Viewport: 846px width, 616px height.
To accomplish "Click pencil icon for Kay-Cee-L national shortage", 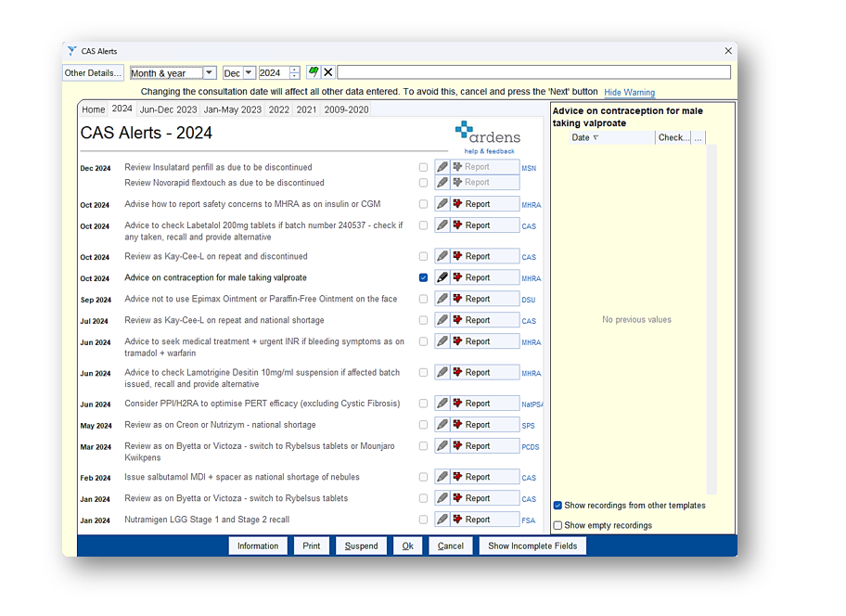I will tap(442, 320).
